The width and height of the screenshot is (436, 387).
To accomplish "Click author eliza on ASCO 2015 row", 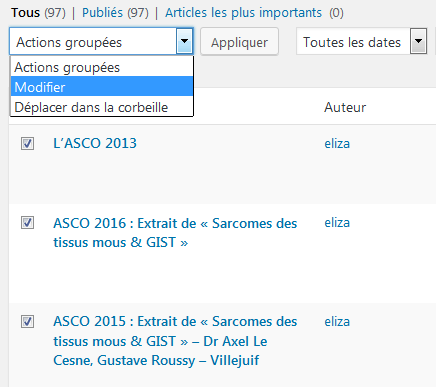I will 337,322.
